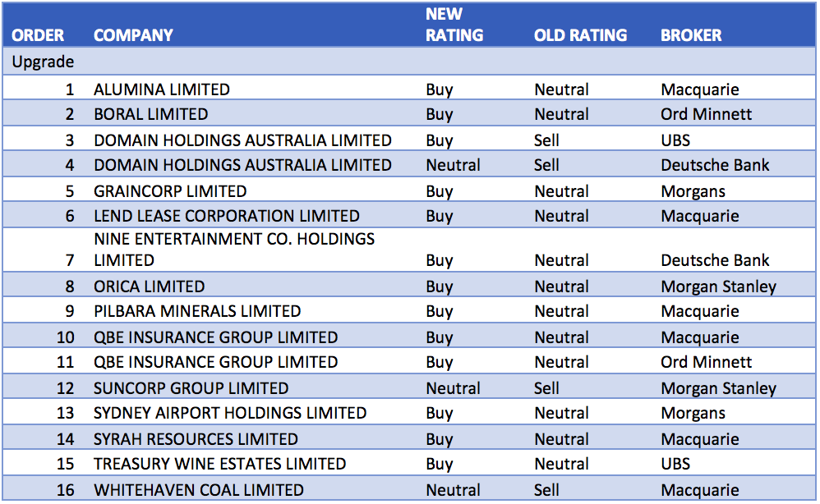Click SYDNEY AIRPORT HOLDINGS LIMITED cell
This screenshot has height=504, width=820.
coord(230,413)
